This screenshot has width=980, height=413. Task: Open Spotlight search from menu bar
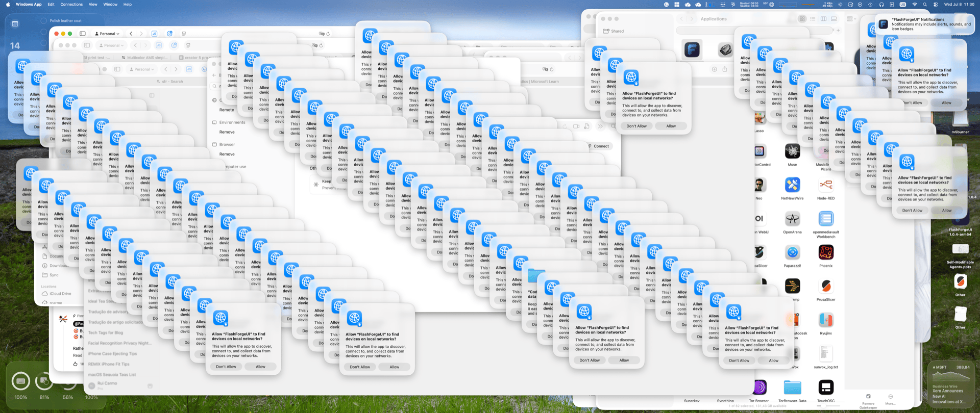925,4
